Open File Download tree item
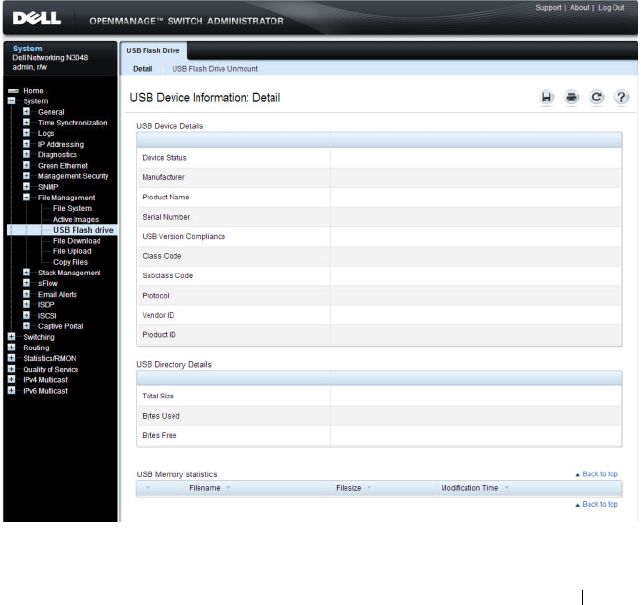Screen dimensions: 641x605 coord(76,241)
